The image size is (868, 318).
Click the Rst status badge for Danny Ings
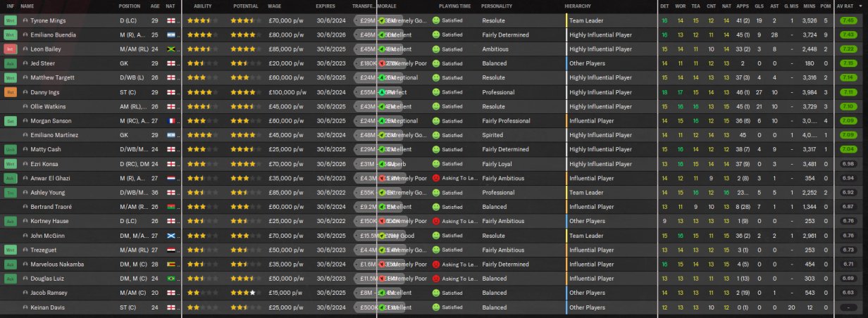pos(10,92)
